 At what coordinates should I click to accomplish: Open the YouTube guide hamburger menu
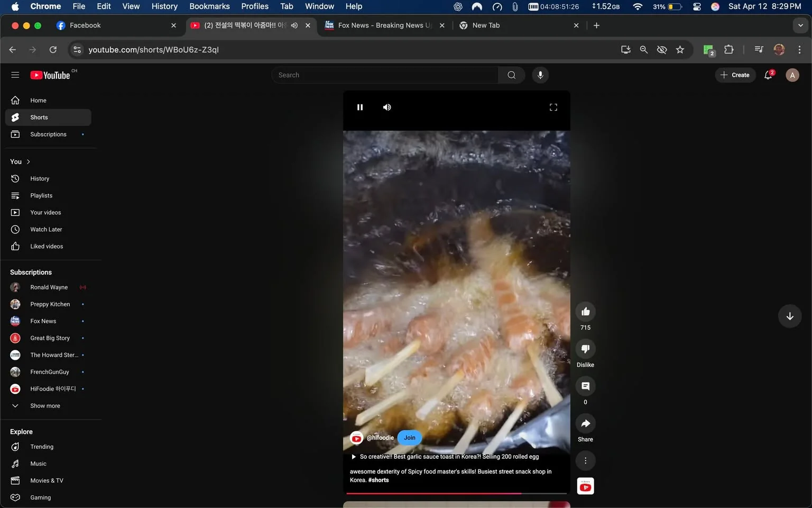click(x=15, y=75)
